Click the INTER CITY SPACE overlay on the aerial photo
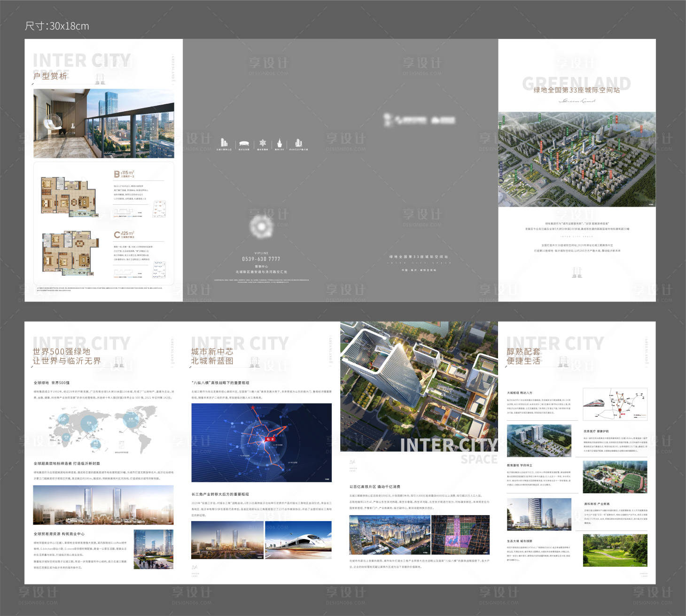Viewport: 686px width, 616px height. pos(449,451)
